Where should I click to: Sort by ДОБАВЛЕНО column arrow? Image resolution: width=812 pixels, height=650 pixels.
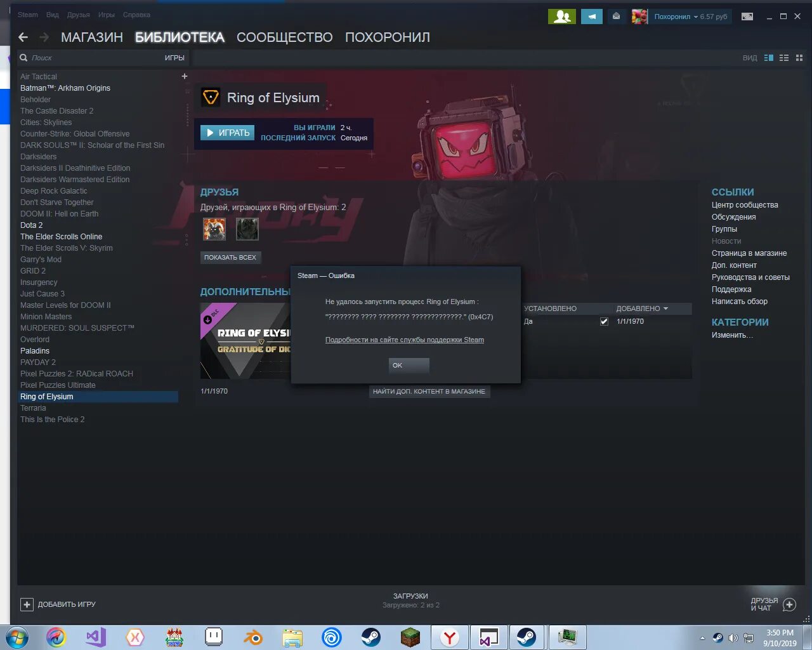point(665,308)
